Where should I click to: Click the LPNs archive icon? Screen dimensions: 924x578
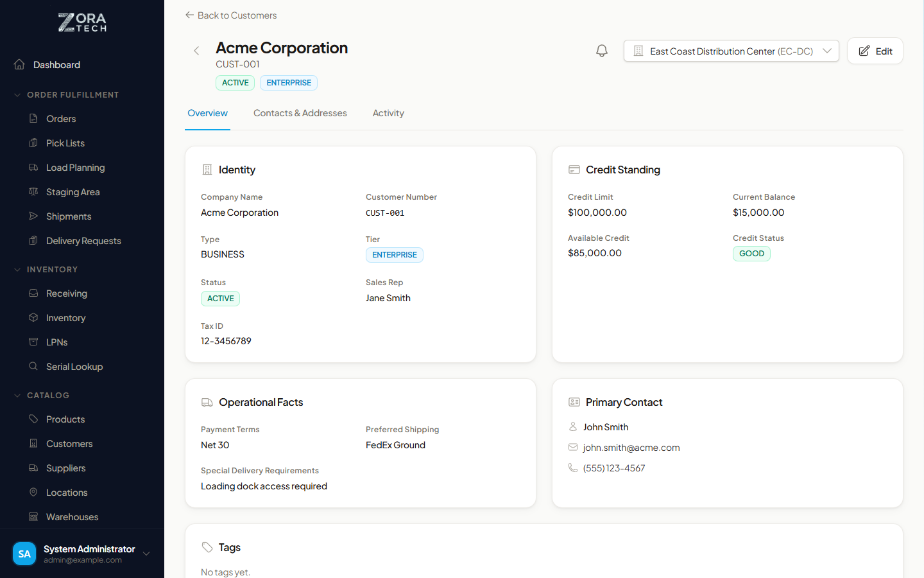pos(33,342)
